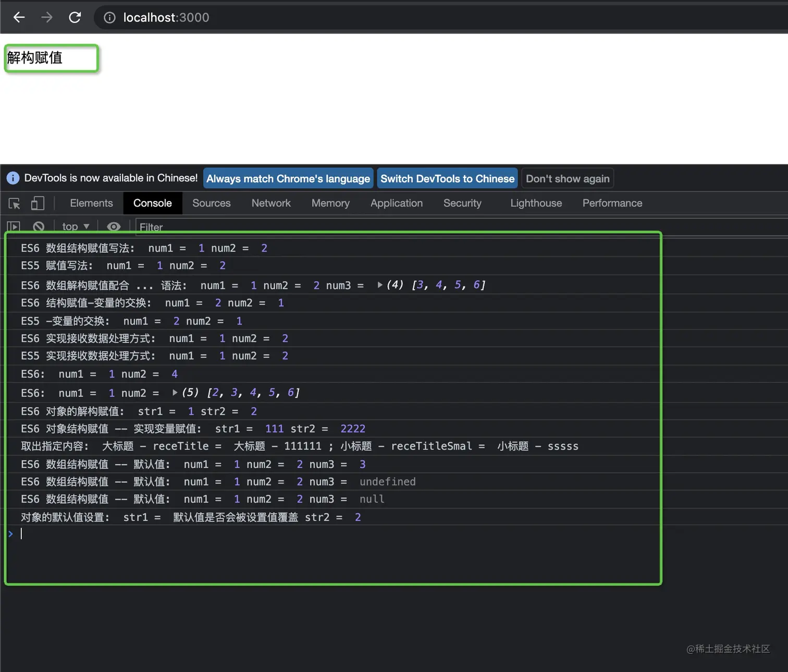Viewport: 788px width, 672px height.
Task: Clear the console output
Action: 39,227
